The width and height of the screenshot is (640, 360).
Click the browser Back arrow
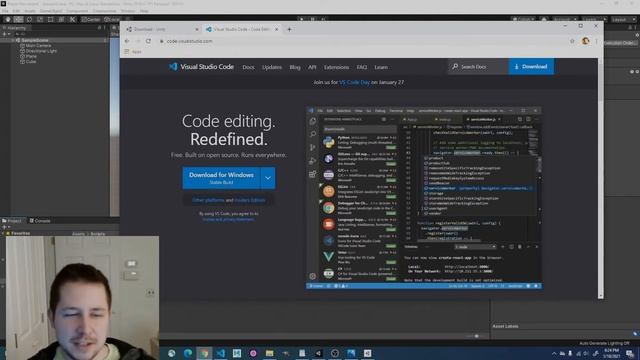coord(127,41)
